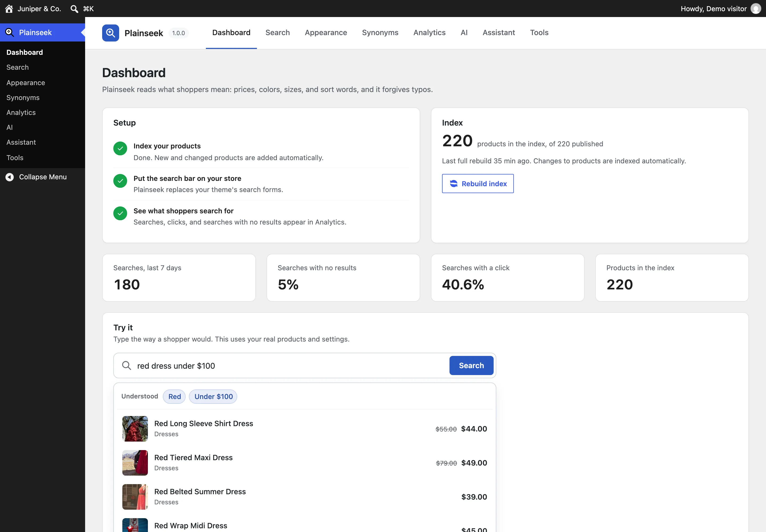
Task: Click Howdy, Demo visitor account text
Action: (x=713, y=9)
